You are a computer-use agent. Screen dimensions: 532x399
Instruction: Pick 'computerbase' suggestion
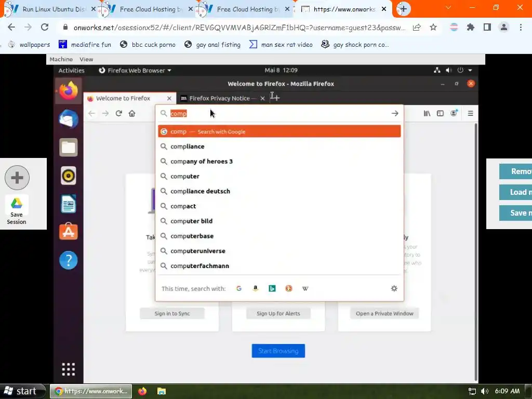(x=279, y=236)
